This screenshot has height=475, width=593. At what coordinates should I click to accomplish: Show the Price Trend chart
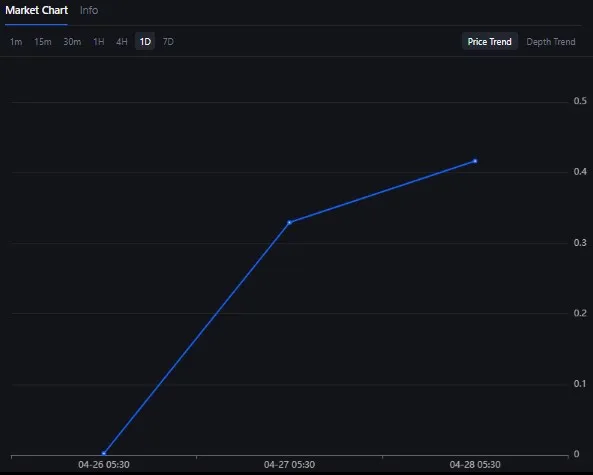[x=489, y=42]
